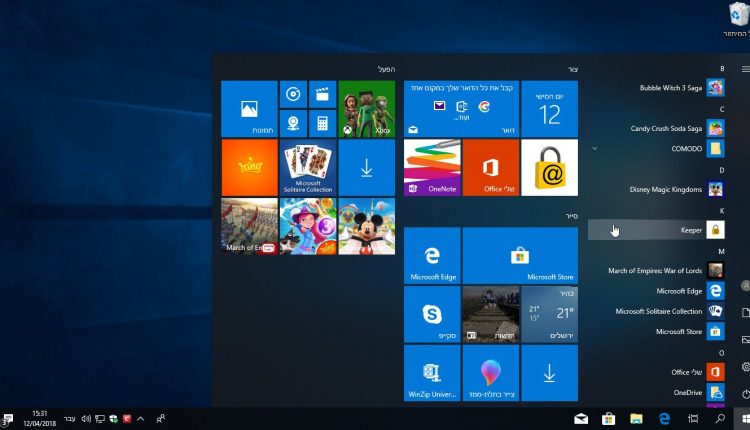Launch the Camera small tile
Viewport: 750px width, 430px height.
pyautogui.click(x=293, y=123)
